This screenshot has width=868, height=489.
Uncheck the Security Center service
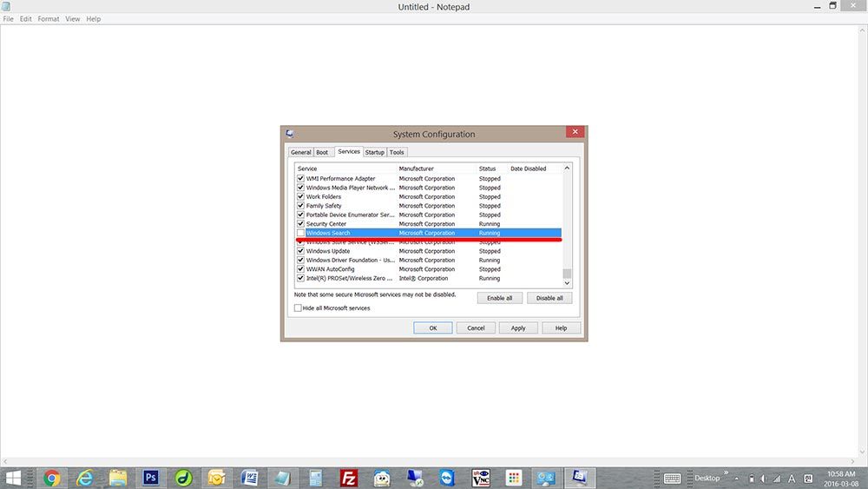click(300, 224)
